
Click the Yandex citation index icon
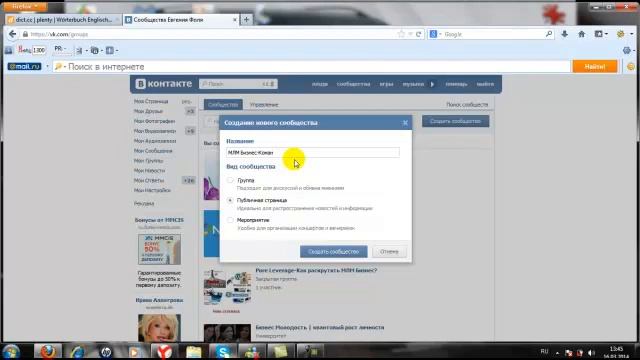(x=32, y=50)
